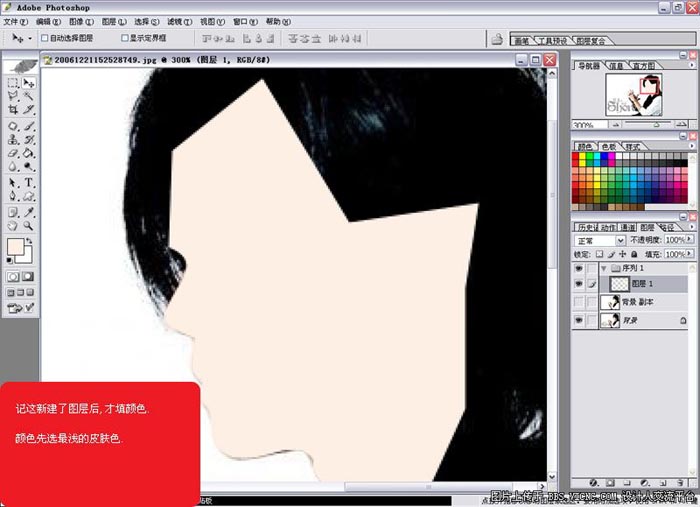The height and width of the screenshot is (507, 700).
Task: Open the layer opacity 不透明度 dropdown arrow
Action: coord(688,241)
